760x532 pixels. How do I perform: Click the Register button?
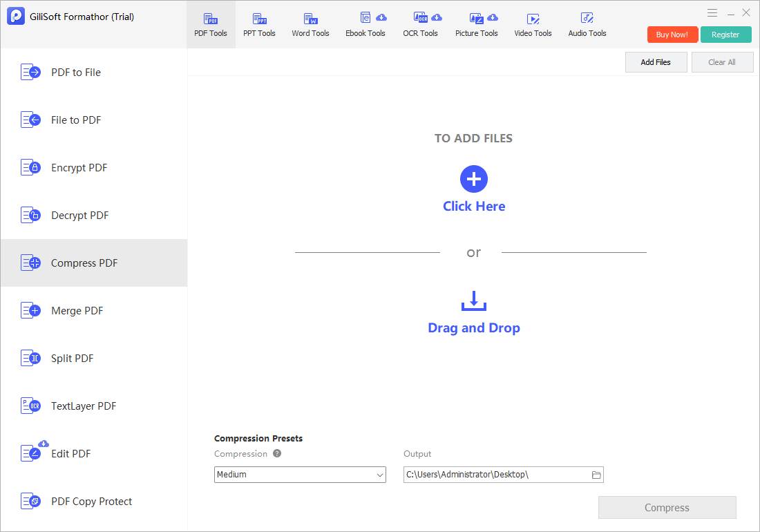coord(725,35)
